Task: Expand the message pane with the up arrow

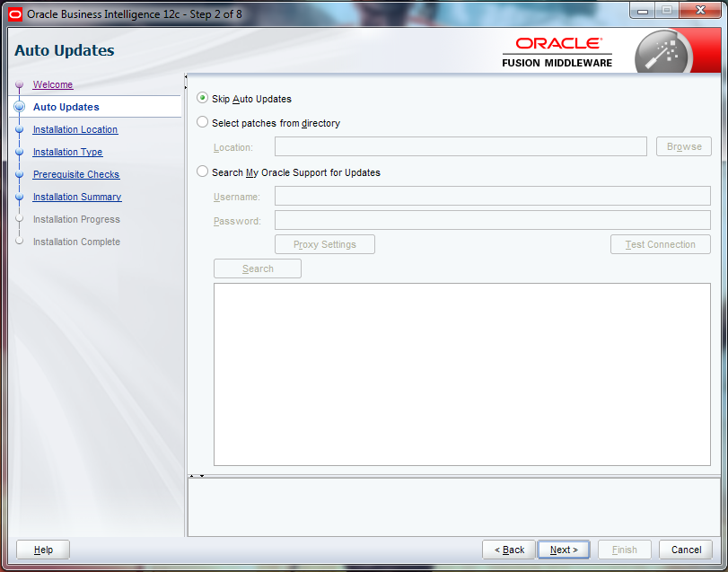Action: [191, 476]
